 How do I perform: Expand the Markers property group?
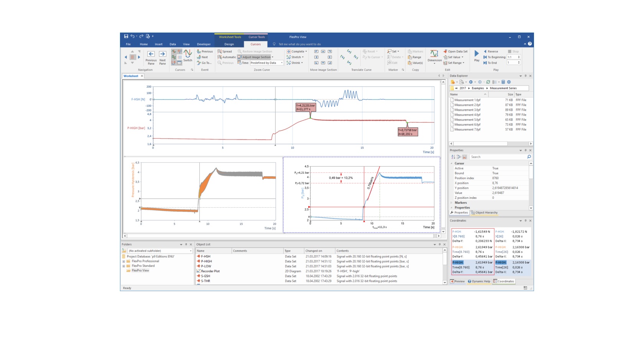pos(452,203)
